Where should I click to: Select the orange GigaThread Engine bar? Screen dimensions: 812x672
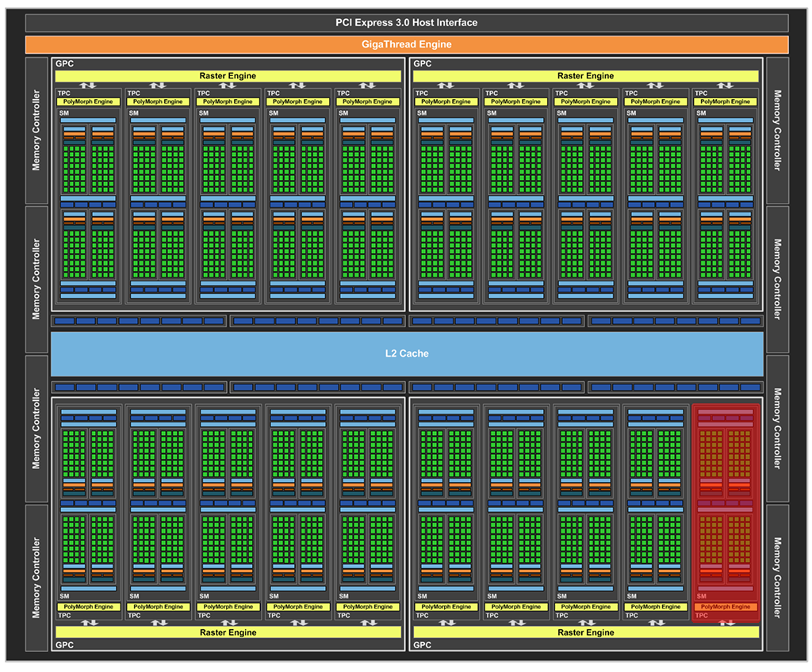(x=406, y=44)
